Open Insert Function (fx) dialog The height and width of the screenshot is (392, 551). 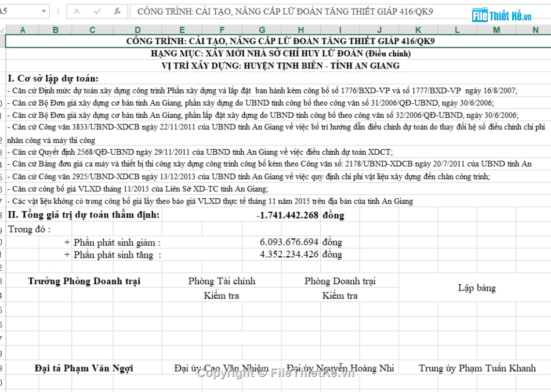117,12
